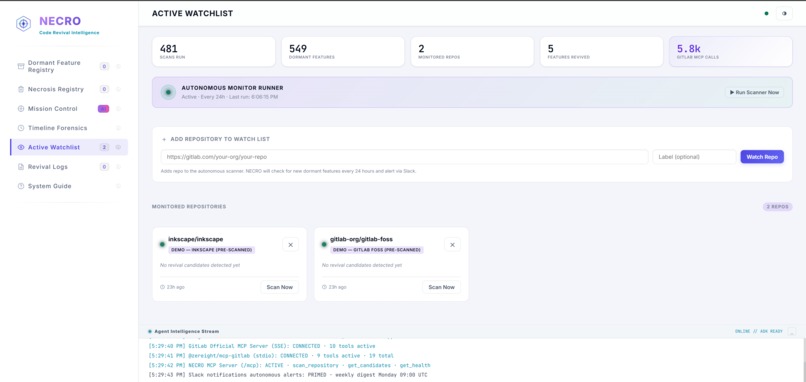Viewport: 806px width, 382px height.
Task: Toggle visibility icon on the Dormant Feature Registry row
Action: pos(118,66)
